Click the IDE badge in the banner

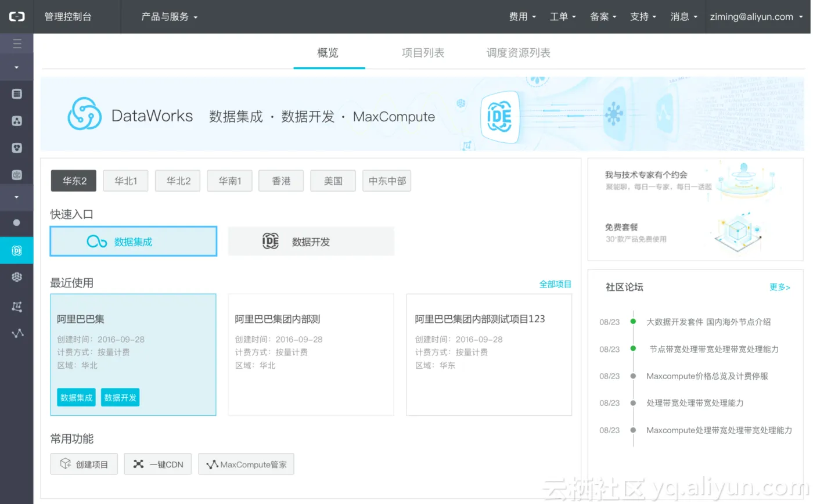(499, 117)
